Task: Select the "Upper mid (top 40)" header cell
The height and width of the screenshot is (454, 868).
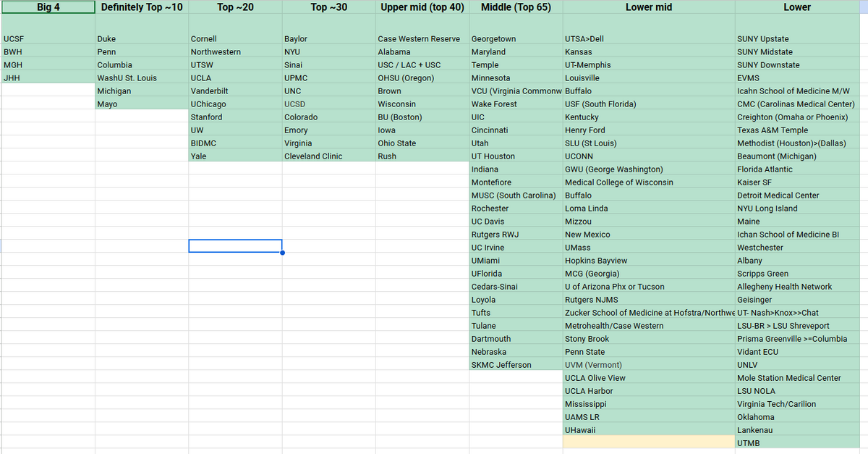Action: coord(422,7)
